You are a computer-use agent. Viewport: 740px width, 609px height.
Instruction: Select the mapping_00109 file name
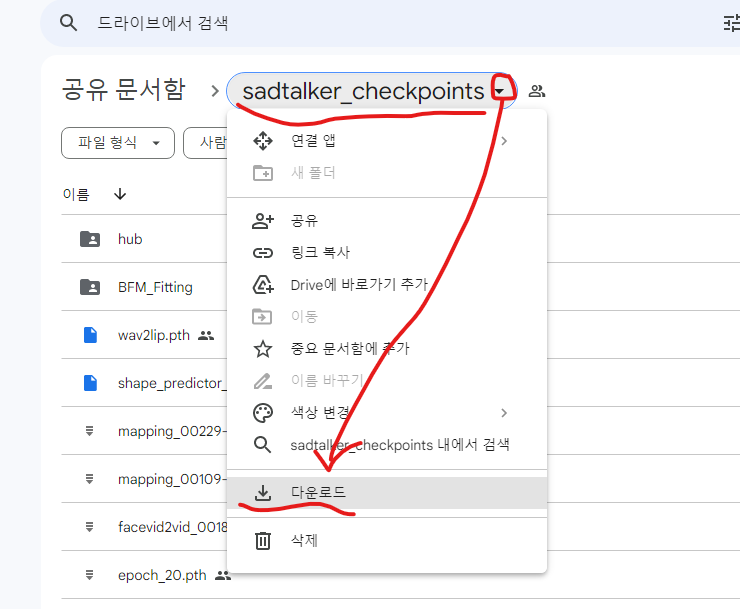tap(172, 479)
